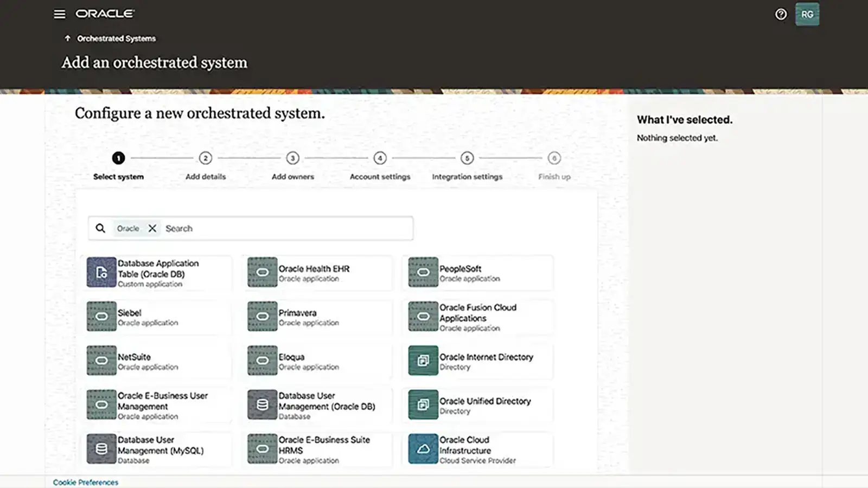Choose the Eloqua card title
This screenshot has height=488, width=868.
pos(292,357)
